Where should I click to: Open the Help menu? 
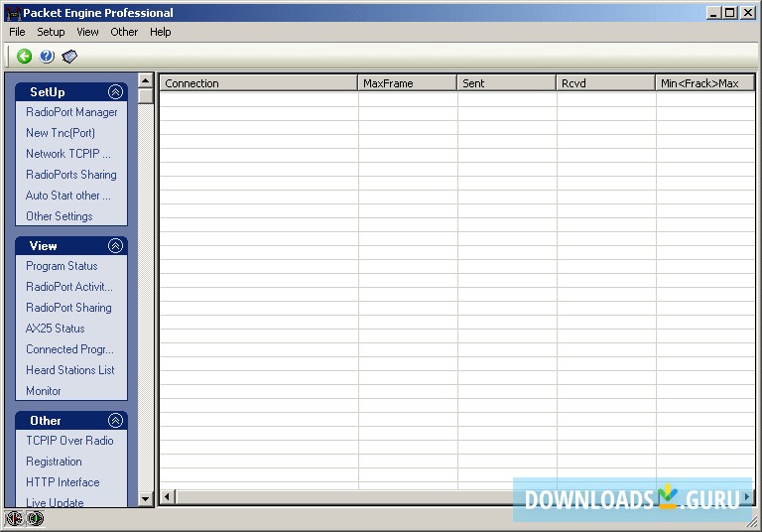click(x=160, y=32)
